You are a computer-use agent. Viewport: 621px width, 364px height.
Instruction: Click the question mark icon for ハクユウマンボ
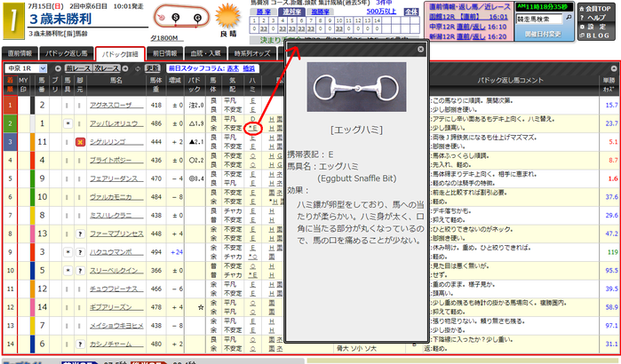click(x=80, y=252)
